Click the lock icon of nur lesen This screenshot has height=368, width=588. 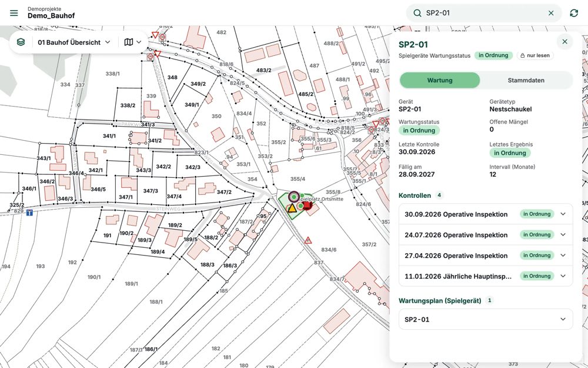coord(522,55)
